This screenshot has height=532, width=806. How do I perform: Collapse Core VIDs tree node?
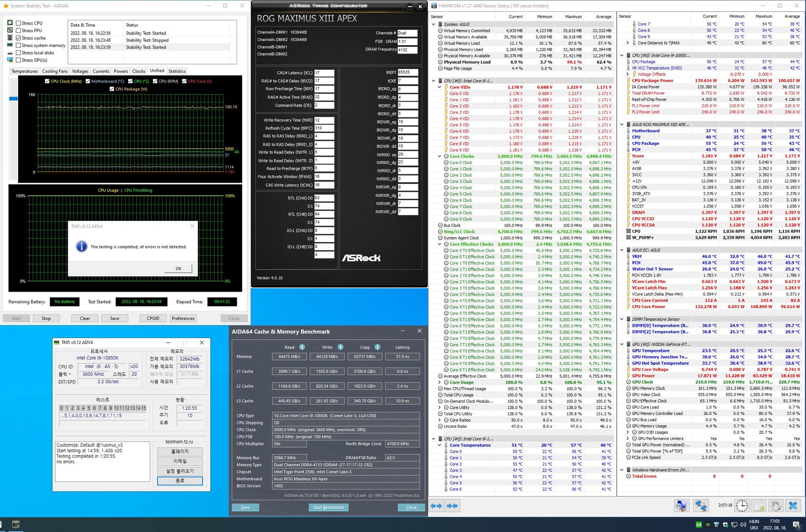tap(440, 87)
